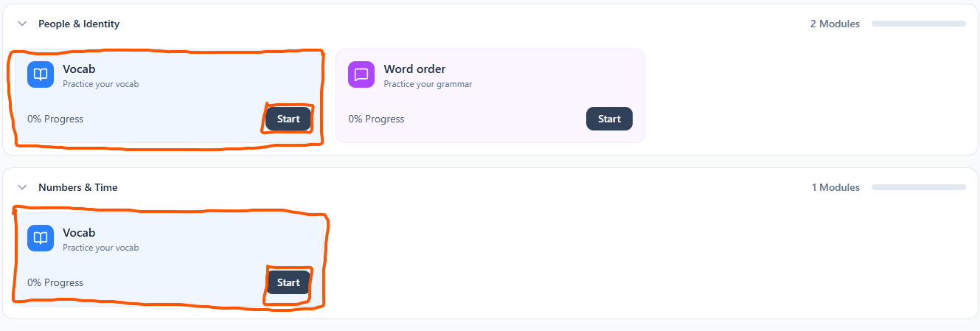The image size is (980, 331).
Task: Click the purple speech bubble Word order icon
Action: pos(361,74)
